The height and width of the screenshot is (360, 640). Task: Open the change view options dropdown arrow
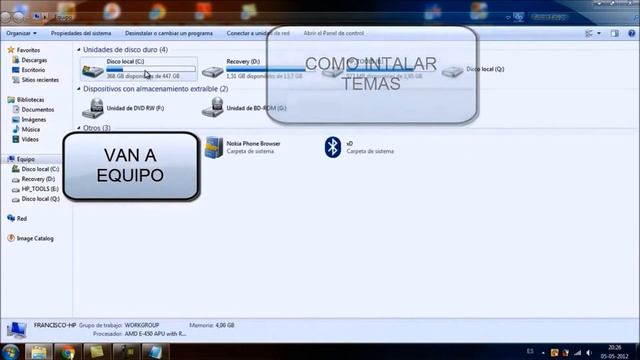pyautogui.click(x=599, y=33)
